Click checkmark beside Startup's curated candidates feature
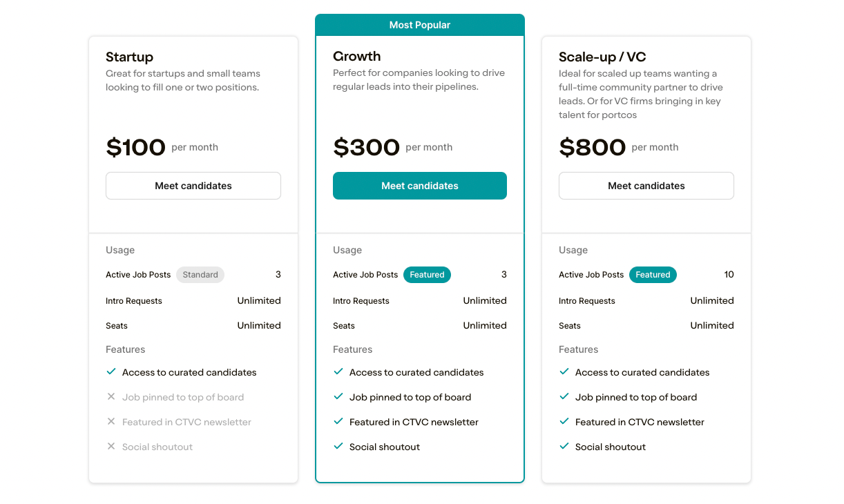The image size is (844, 504). (111, 371)
